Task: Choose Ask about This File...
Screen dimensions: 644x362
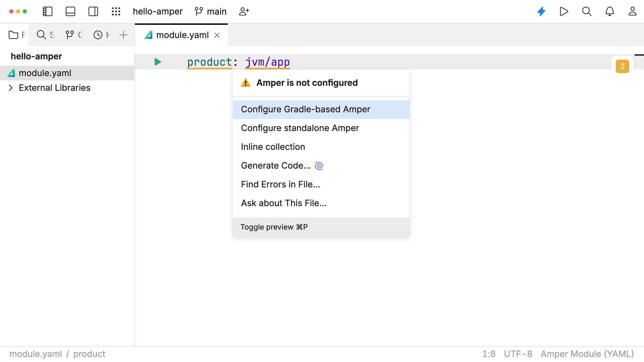Action: pyautogui.click(x=321, y=203)
